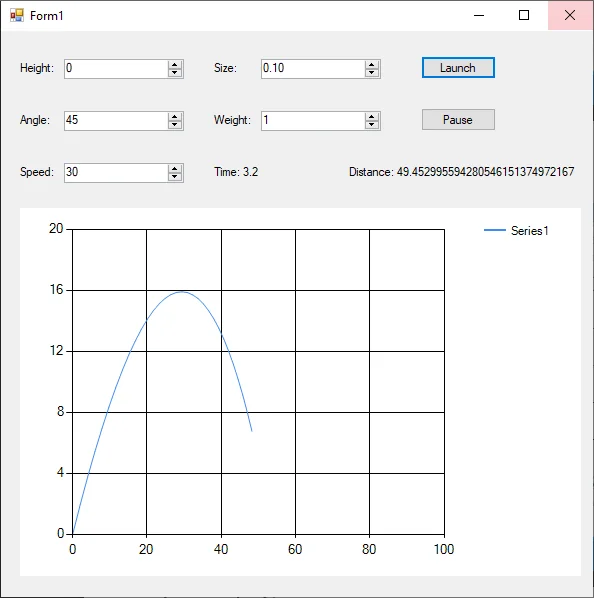Decrease the Height value with the down arrow

click(175, 73)
